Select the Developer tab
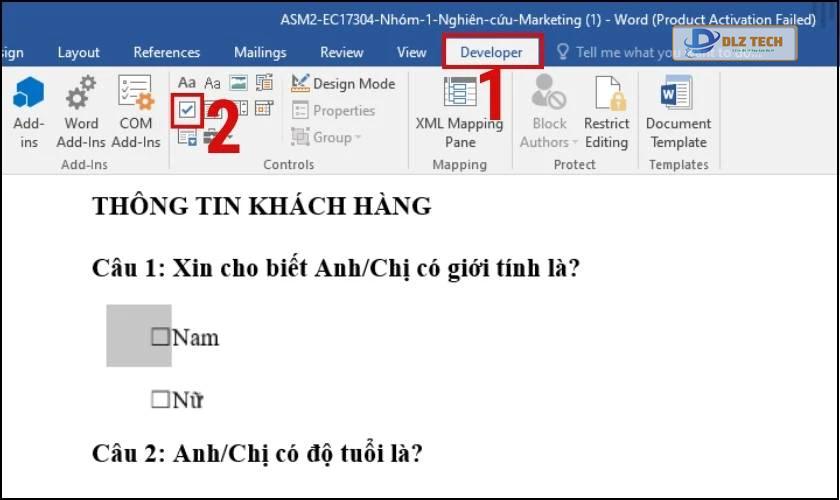The image size is (840, 500). (x=491, y=53)
